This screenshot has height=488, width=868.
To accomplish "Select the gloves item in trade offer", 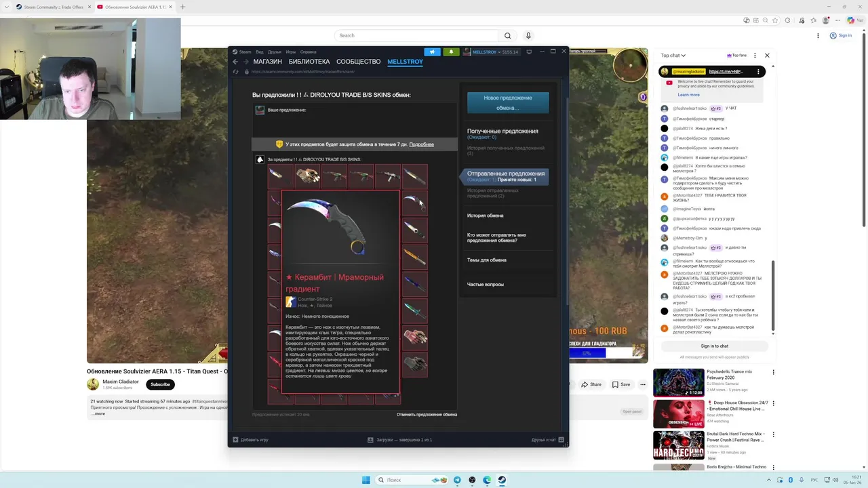I will [307, 176].
